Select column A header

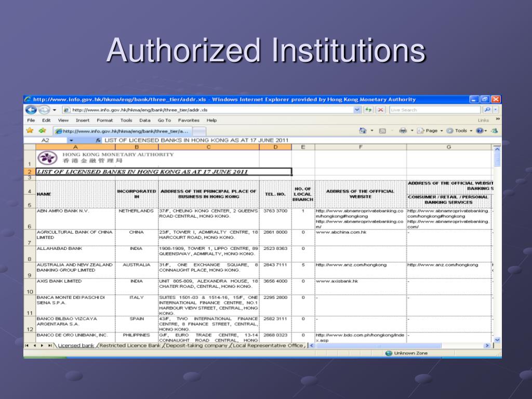(75, 147)
